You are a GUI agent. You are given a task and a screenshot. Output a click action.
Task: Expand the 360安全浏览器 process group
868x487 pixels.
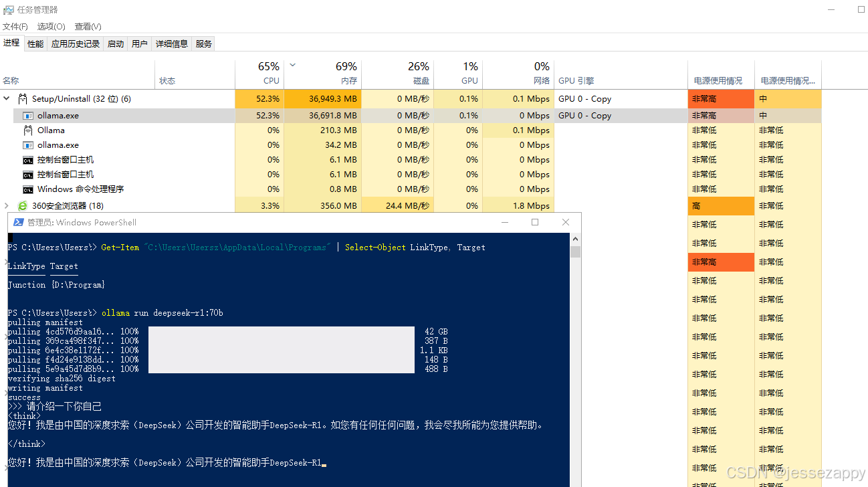pos(7,206)
